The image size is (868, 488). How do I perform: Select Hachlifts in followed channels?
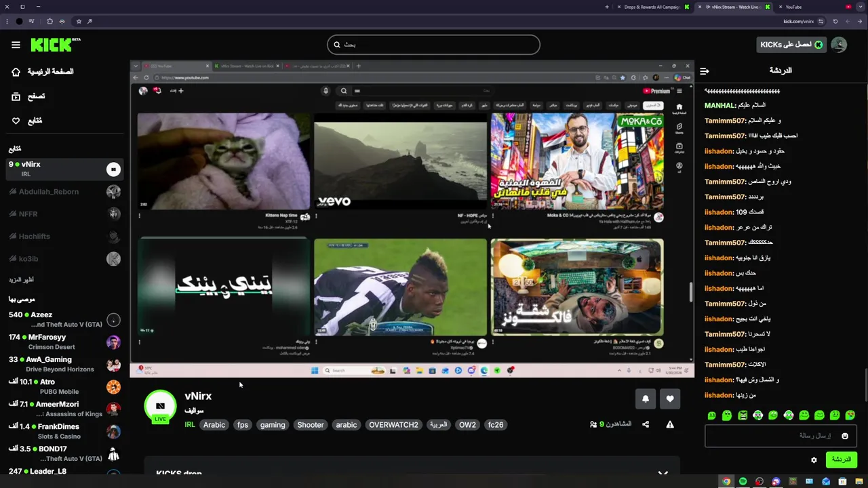tap(64, 237)
